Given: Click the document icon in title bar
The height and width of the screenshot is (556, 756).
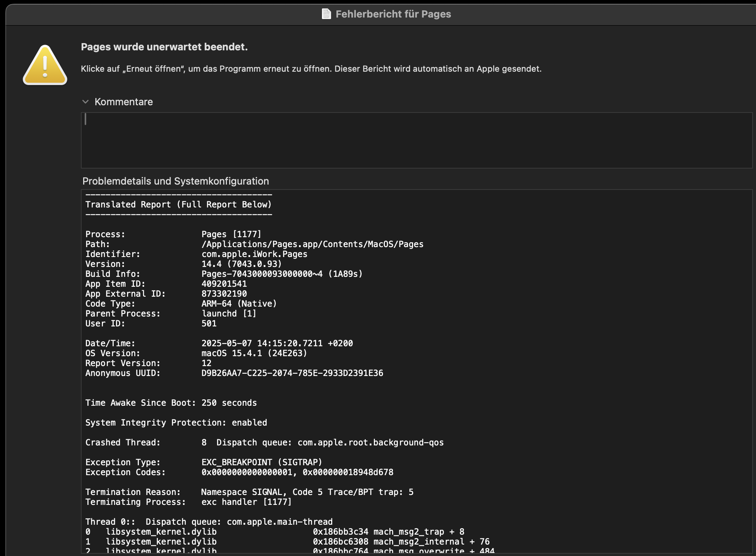Looking at the screenshot, I should click(x=327, y=14).
